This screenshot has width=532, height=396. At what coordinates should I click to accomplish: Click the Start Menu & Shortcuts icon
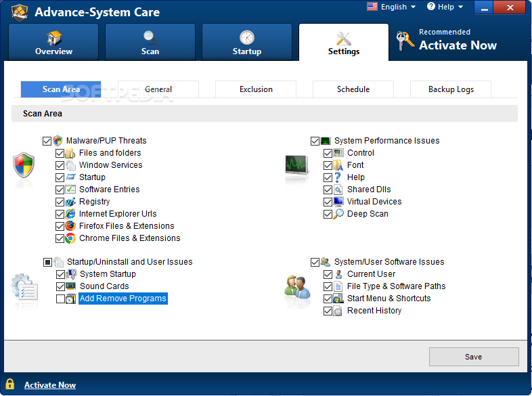[338, 299]
